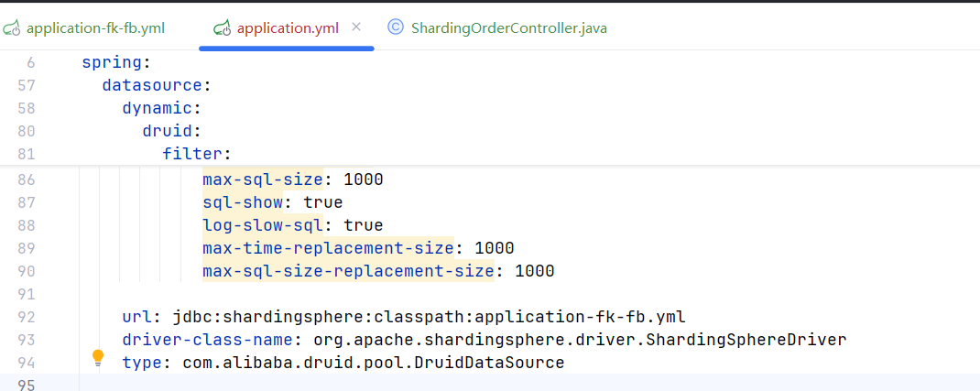
Task: Click line number 92 in the gutter
Action: click(x=27, y=317)
